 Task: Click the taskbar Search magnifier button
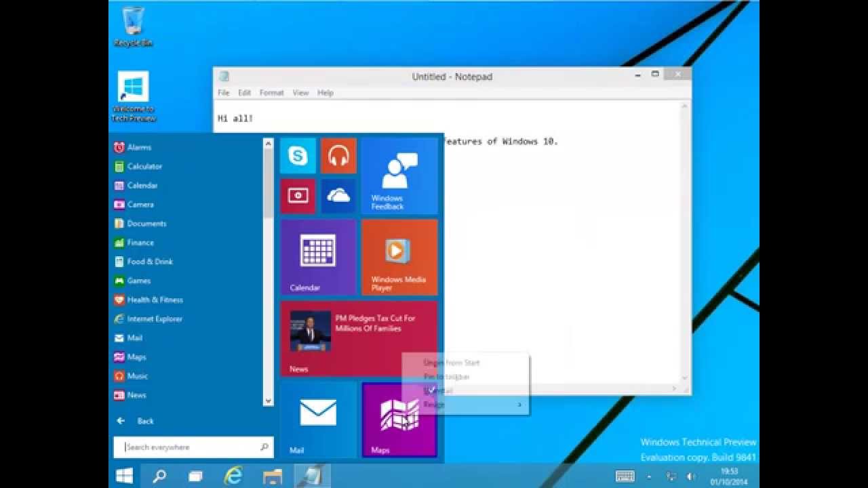click(x=159, y=476)
